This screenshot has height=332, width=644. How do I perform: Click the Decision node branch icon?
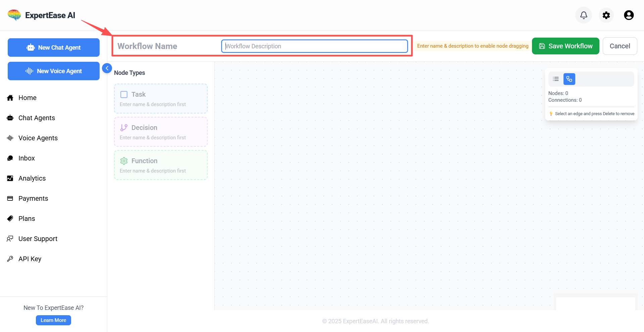coord(124,128)
